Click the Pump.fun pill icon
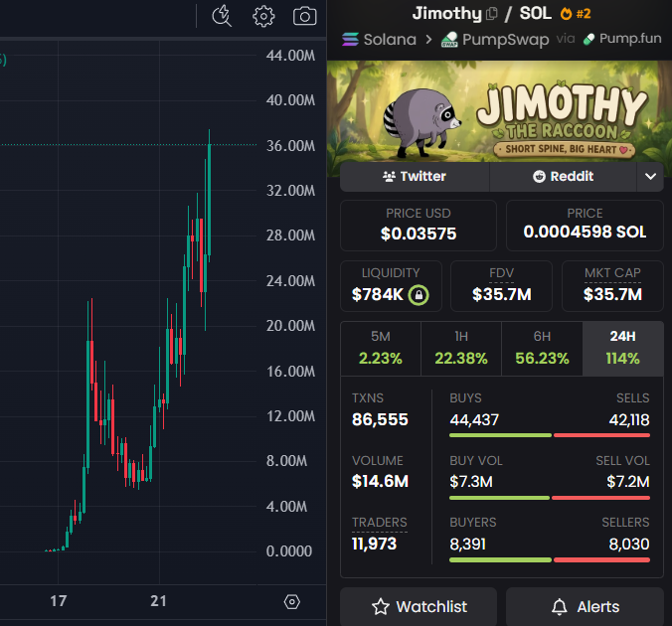The image size is (672, 626). click(588, 39)
